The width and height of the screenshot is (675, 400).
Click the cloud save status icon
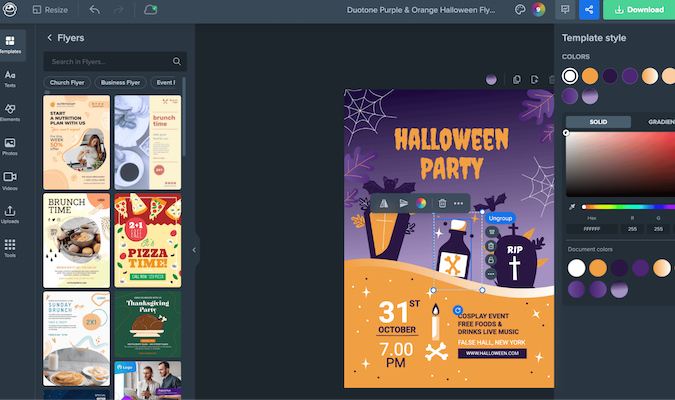pyautogui.click(x=150, y=9)
